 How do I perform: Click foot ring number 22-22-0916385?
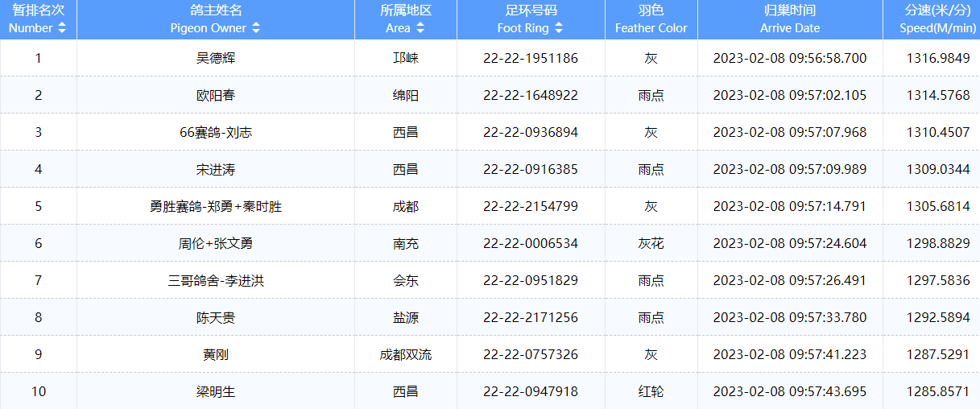tap(530, 170)
